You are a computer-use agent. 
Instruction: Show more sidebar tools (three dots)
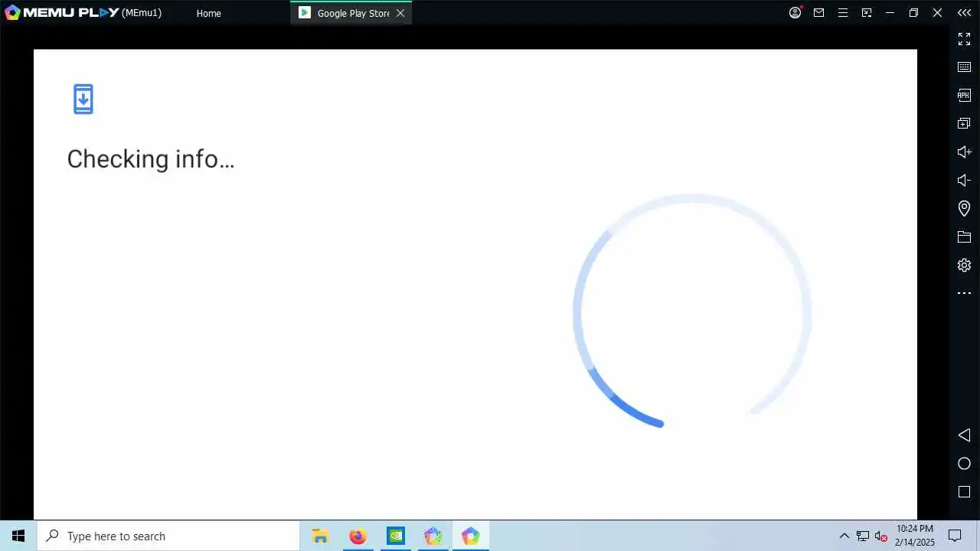(x=964, y=293)
